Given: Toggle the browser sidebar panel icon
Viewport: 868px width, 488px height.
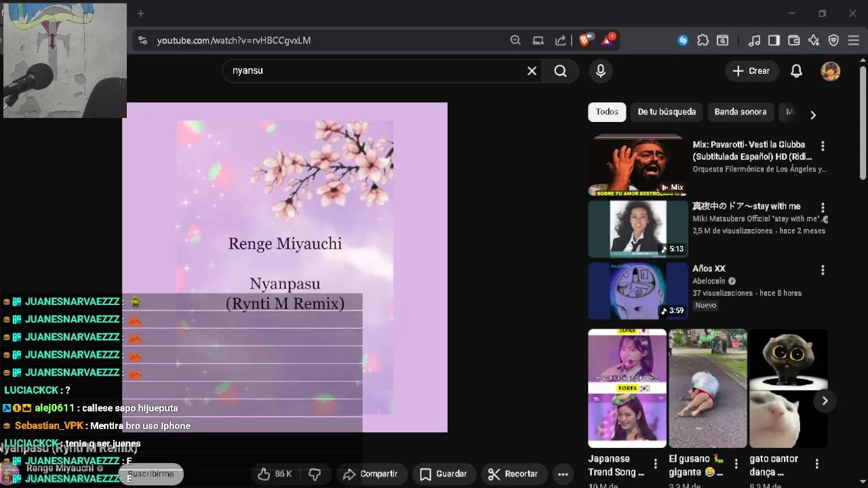Looking at the screenshot, I should (x=774, y=41).
